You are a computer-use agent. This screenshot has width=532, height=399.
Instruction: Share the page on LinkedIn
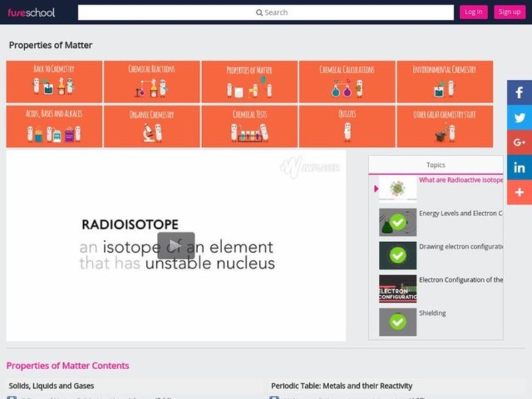click(519, 168)
